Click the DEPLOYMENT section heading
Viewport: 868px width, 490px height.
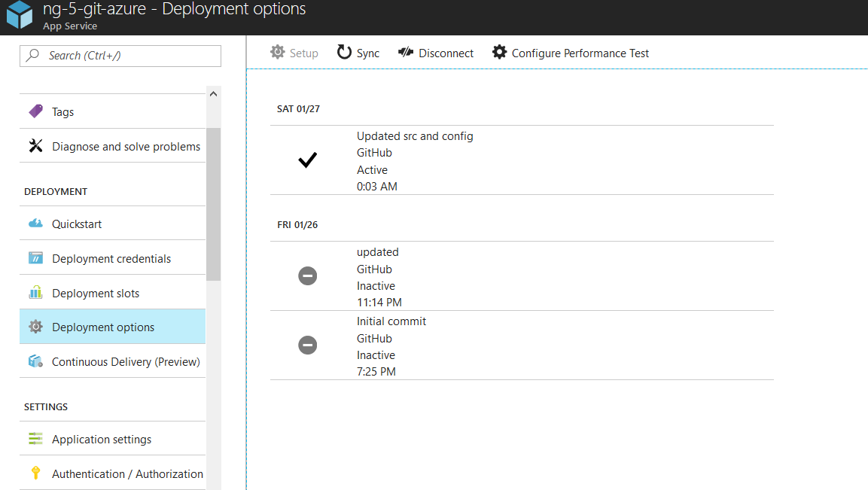56,192
